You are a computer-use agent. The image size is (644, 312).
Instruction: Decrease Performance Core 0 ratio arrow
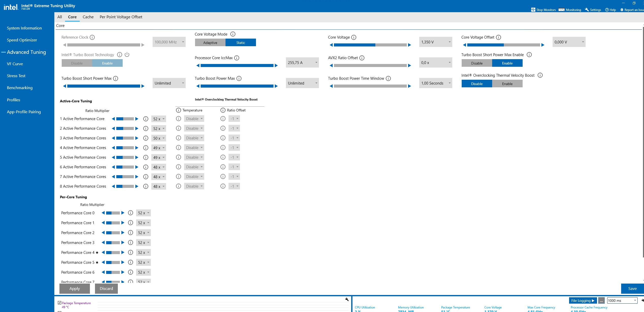[x=103, y=213]
